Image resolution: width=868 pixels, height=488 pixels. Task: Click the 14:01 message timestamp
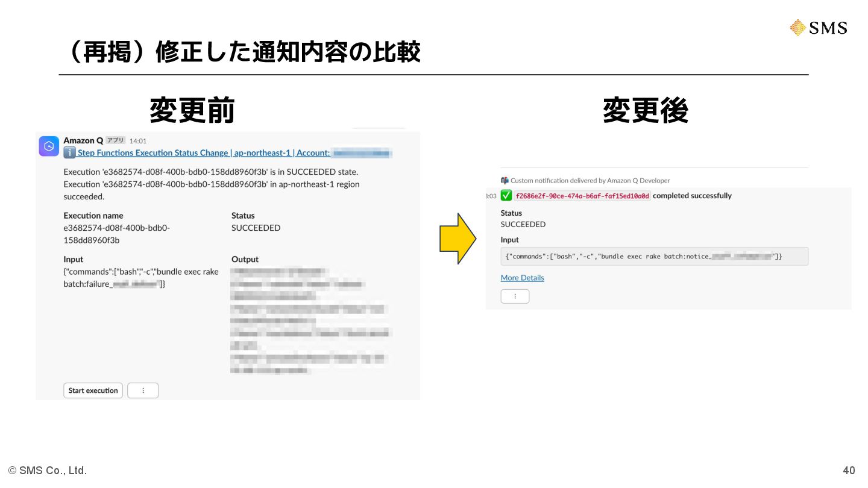tap(138, 141)
